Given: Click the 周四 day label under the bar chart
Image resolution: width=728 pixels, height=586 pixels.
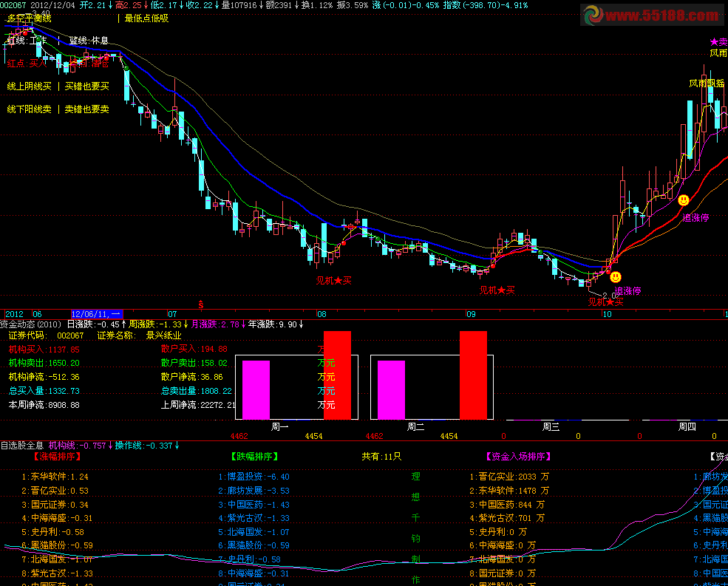Looking at the screenshot, I should point(687,427).
